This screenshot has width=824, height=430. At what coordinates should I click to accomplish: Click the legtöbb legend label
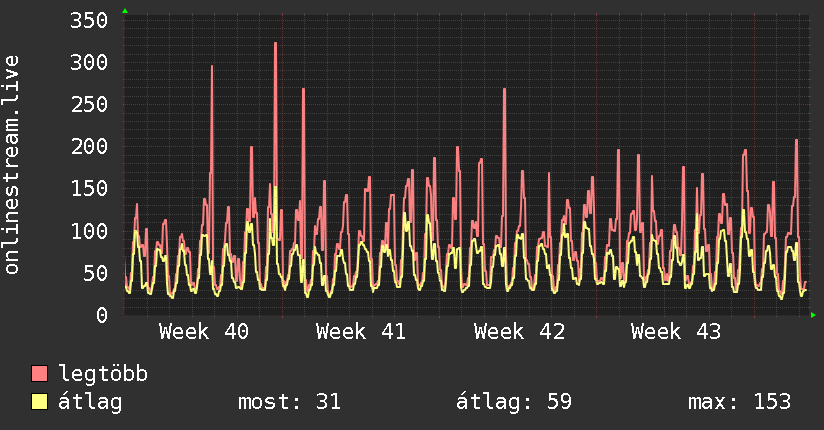pyautogui.click(x=103, y=374)
